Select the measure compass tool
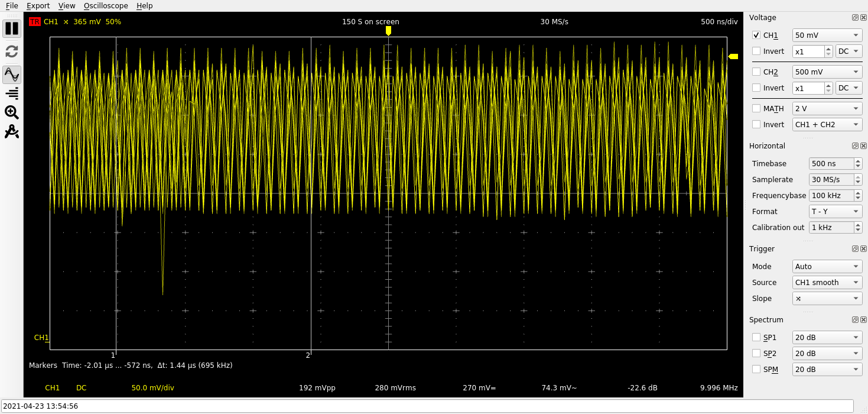The width and height of the screenshot is (868, 414). click(x=12, y=131)
